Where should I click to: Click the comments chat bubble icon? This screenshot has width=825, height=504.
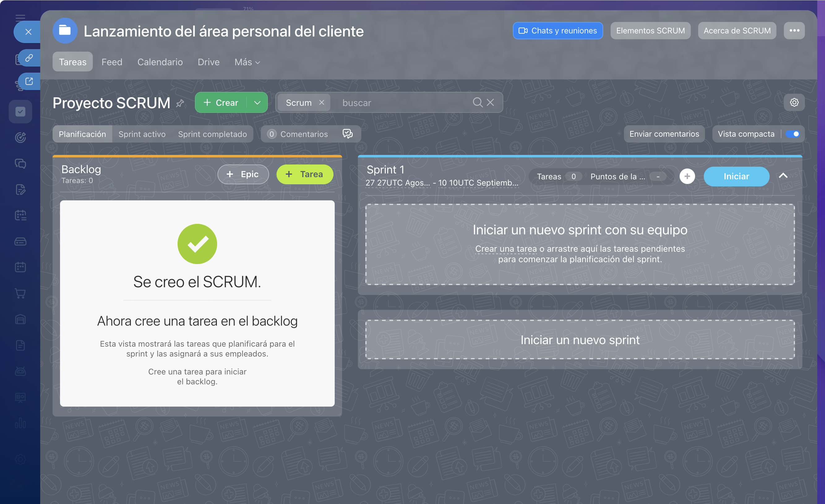[348, 134]
